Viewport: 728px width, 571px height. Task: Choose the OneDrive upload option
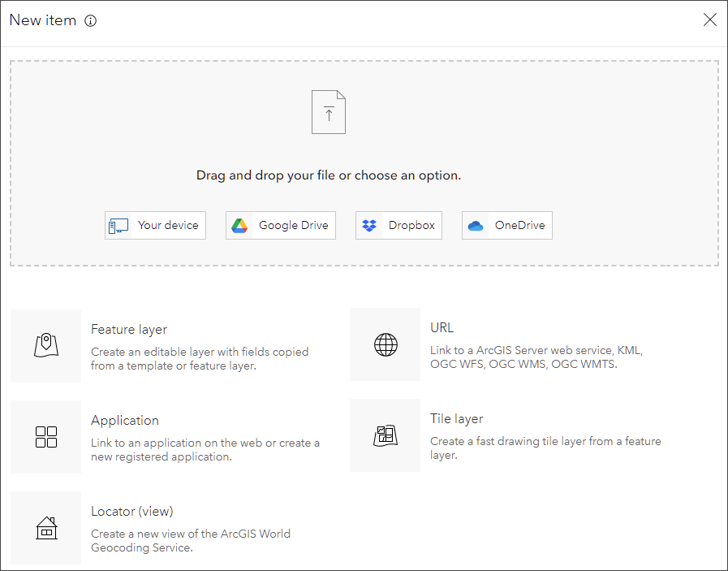pyautogui.click(x=507, y=226)
